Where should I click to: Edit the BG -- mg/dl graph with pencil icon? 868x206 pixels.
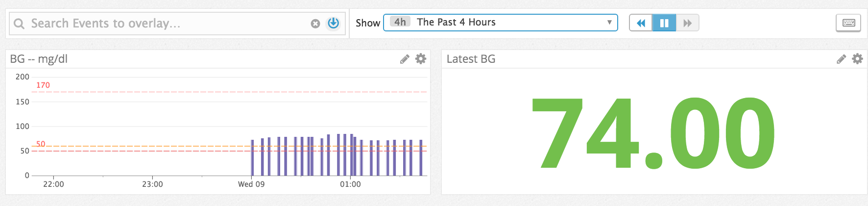[x=405, y=59]
